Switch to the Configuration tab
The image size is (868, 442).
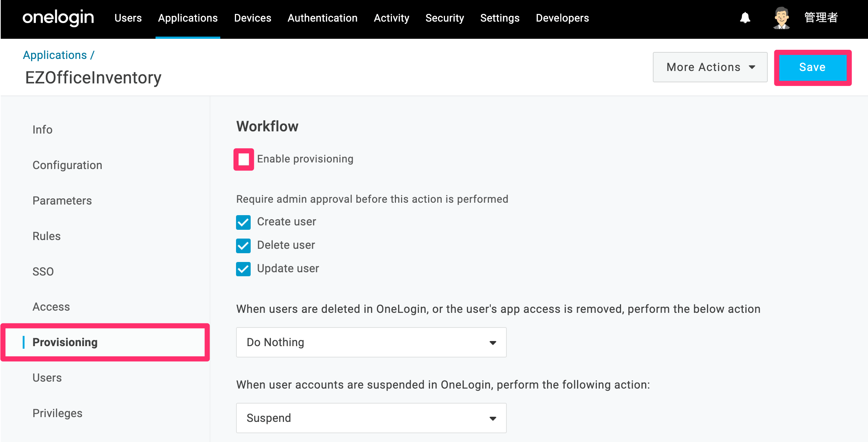pos(67,165)
